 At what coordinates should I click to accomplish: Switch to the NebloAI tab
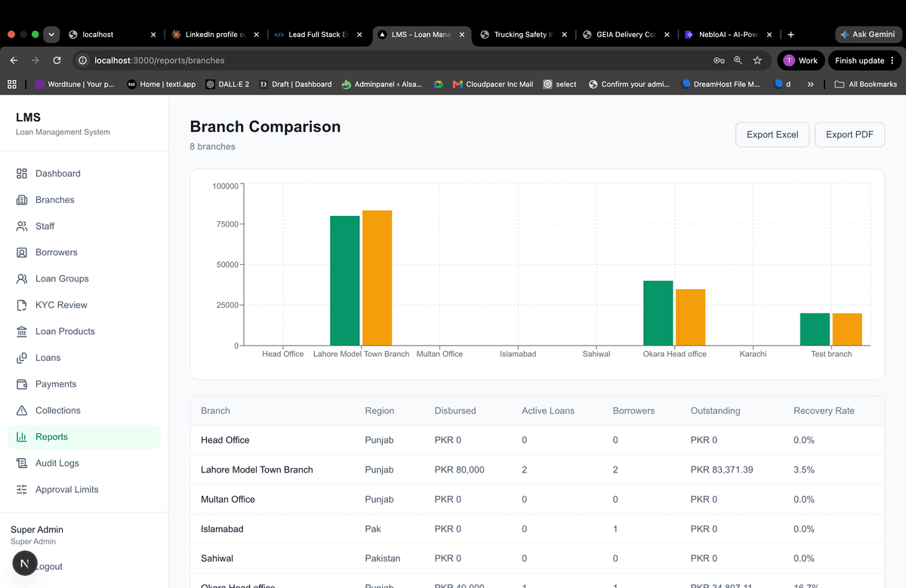click(x=729, y=35)
